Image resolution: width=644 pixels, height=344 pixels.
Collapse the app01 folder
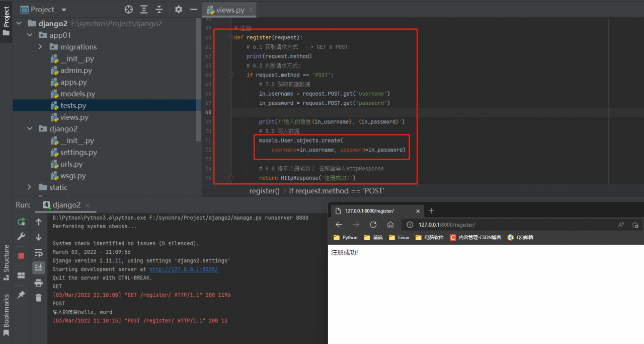(x=30, y=35)
